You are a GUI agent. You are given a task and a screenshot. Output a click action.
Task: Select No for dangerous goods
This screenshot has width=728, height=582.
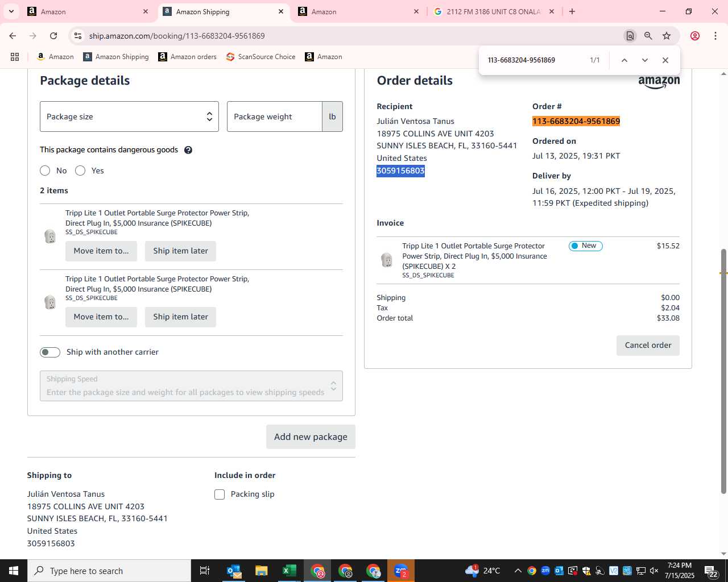click(x=45, y=171)
